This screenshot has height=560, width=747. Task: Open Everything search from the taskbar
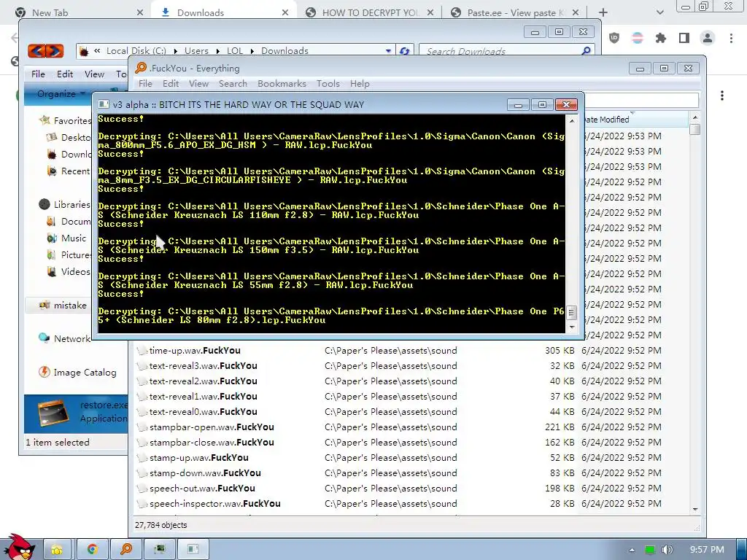[x=126, y=550]
